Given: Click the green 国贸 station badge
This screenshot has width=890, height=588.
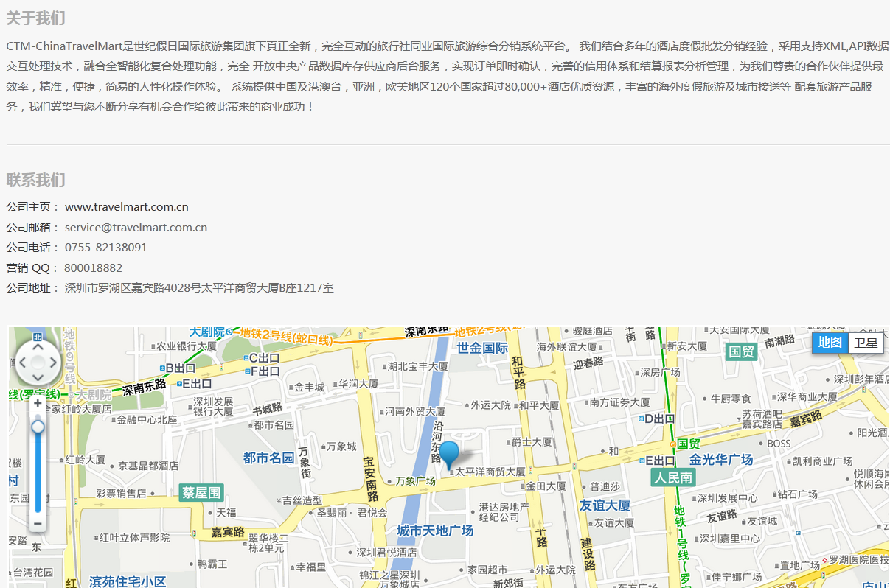Looking at the screenshot, I should tap(741, 351).
